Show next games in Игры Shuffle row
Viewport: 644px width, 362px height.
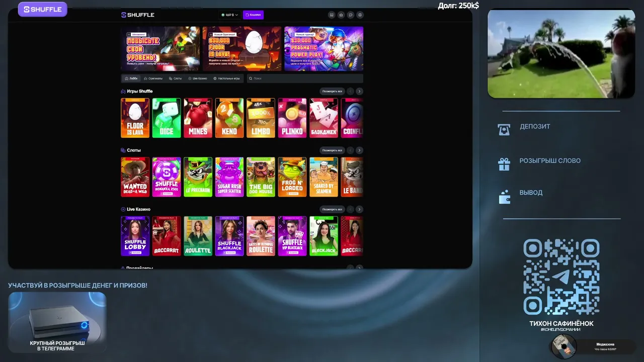point(359,92)
